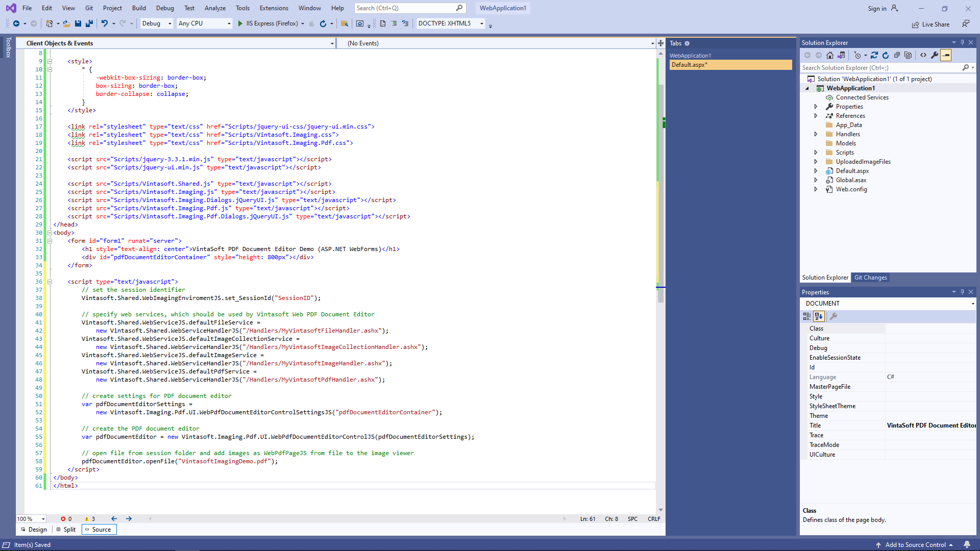Screen dimensions: 980x551
Task: Click the Undo toolbar icon
Action: point(104,23)
